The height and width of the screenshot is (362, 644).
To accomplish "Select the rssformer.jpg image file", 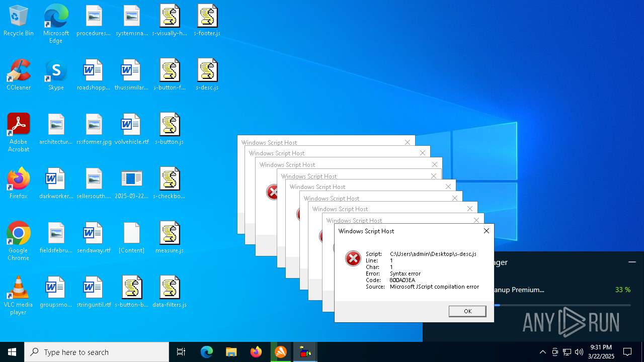I will click(x=94, y=129).
